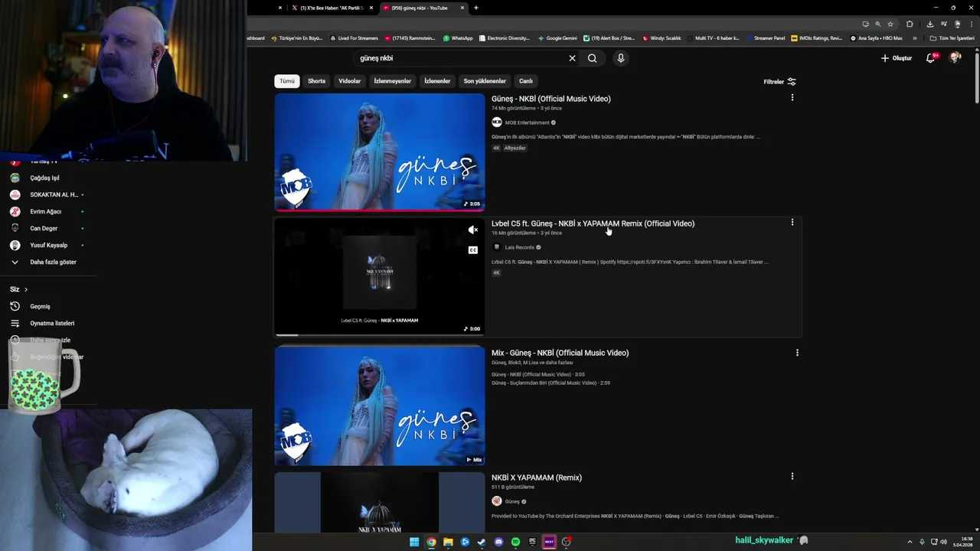The height and width of the screenshot is (551, 980).
Task: Click thumbnail of Güneş NKBİ official video
Action: (380, 152)
